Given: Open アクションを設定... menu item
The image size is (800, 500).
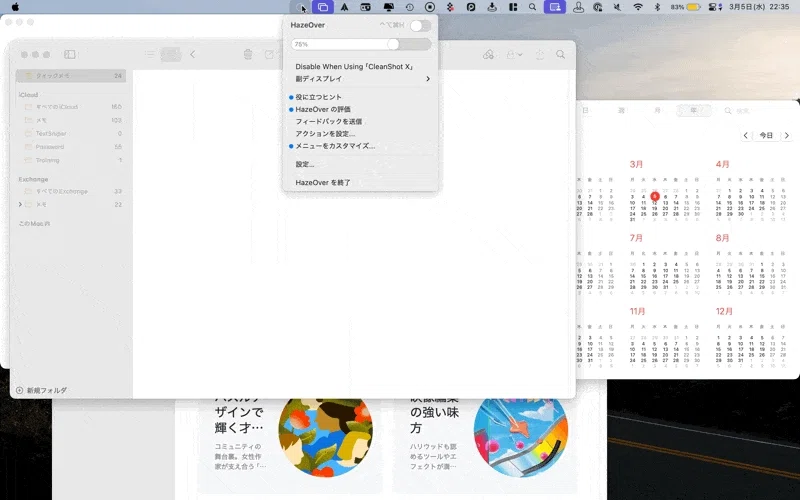Looking at the screenshot, I should click(360, 134).
